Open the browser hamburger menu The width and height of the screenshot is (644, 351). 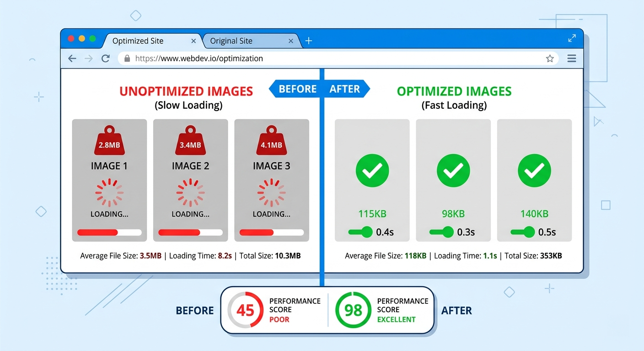(571, 58)
